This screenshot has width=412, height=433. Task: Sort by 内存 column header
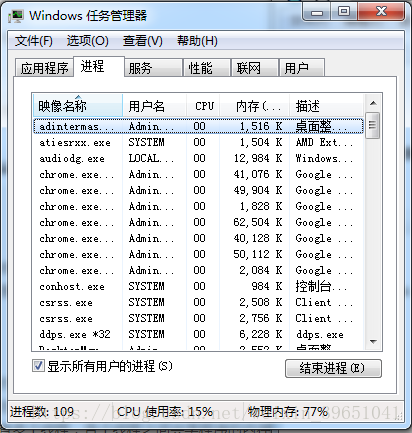point(255,106)
